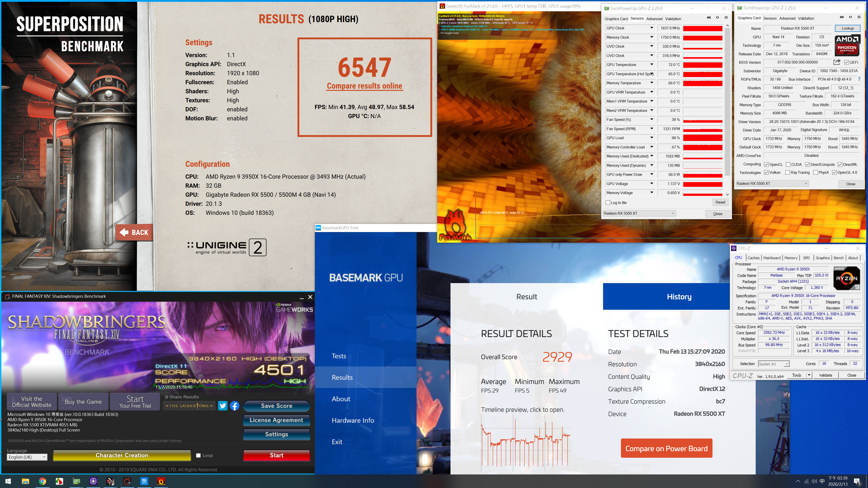Open File Explorer from taskbar
The height and width of the screenshot is (488, 868).
click(25, 481)
